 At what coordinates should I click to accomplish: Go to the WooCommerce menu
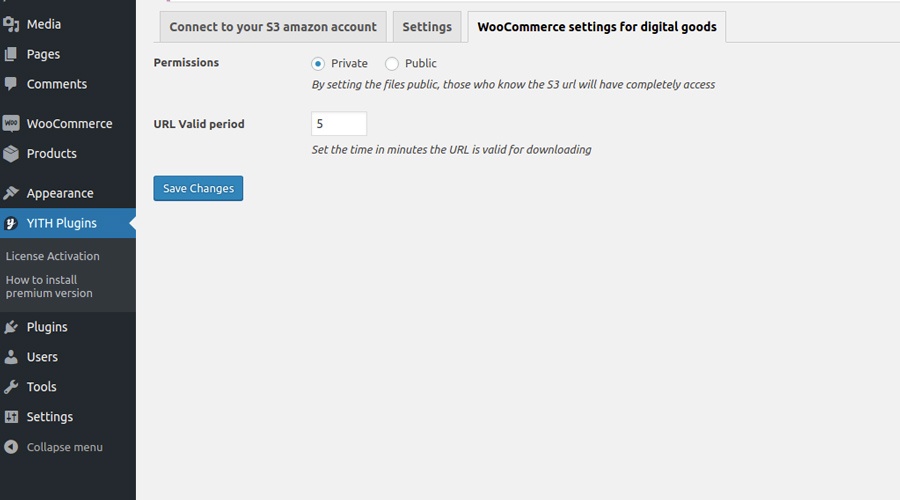pos(68,123)
